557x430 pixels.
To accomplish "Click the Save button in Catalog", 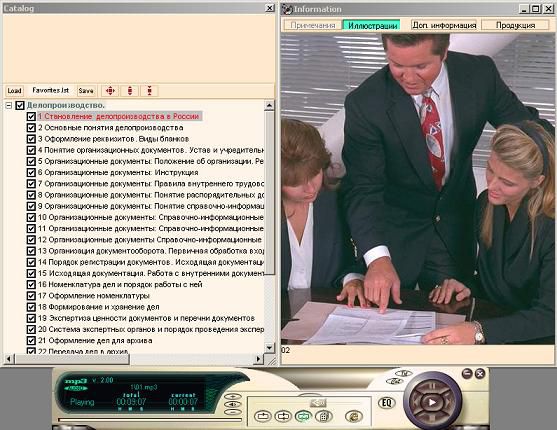I will (86, 91).
